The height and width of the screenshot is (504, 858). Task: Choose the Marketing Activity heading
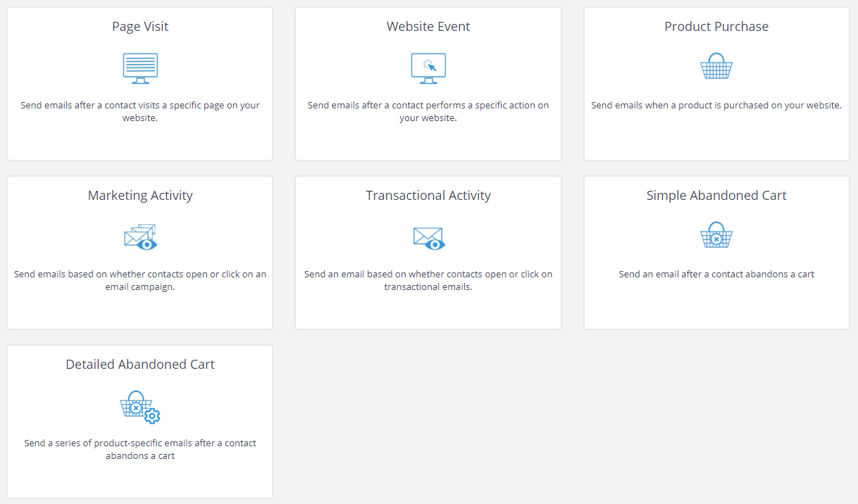[140, 196]
